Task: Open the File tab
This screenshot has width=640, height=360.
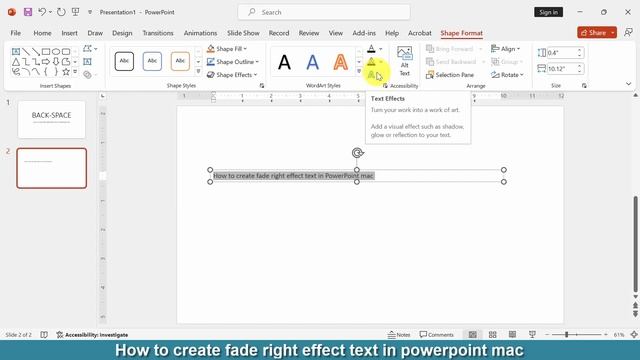Action: tap(16, 33)
